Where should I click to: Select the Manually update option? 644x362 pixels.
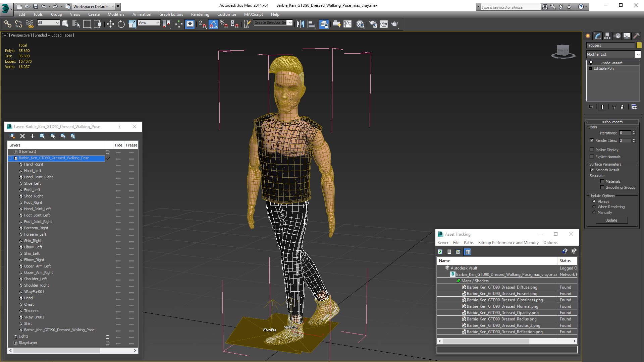[x=594, y=213]
